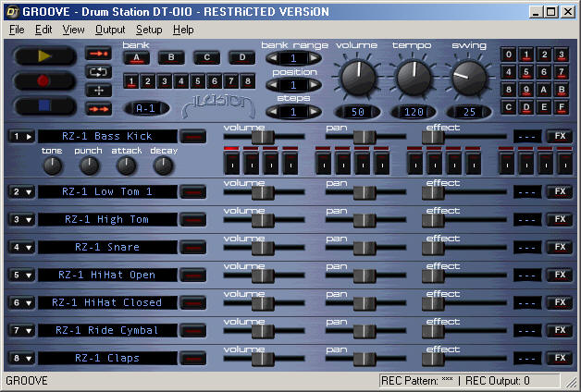
Task: Open the File menu
Action: pyautogui.click(x=17, y=30)
